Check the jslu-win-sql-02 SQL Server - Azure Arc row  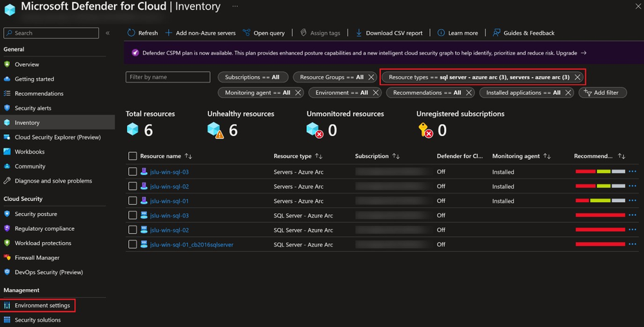(x=132, y=230)
